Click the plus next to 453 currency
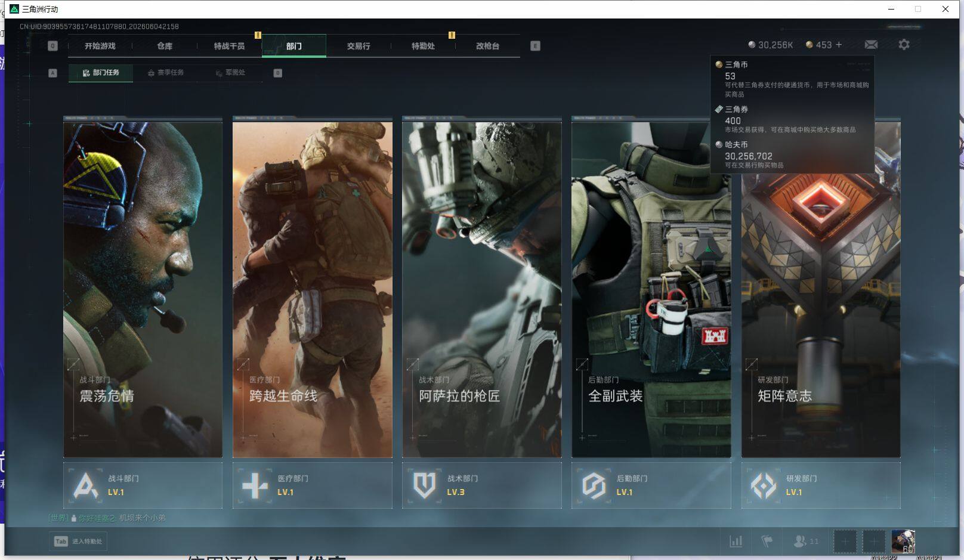Viewport: 964px width, 560px height. 839,45
